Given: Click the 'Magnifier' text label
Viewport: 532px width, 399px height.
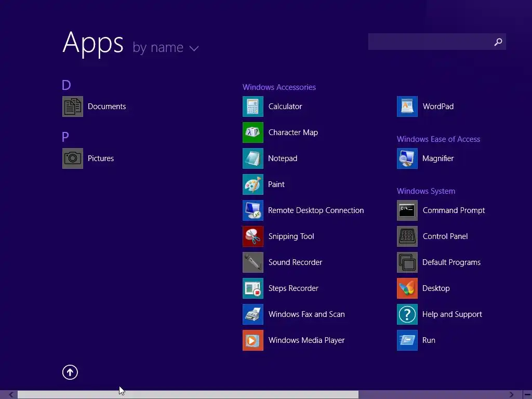Looking at the screenshot, I should coord(438,158).
